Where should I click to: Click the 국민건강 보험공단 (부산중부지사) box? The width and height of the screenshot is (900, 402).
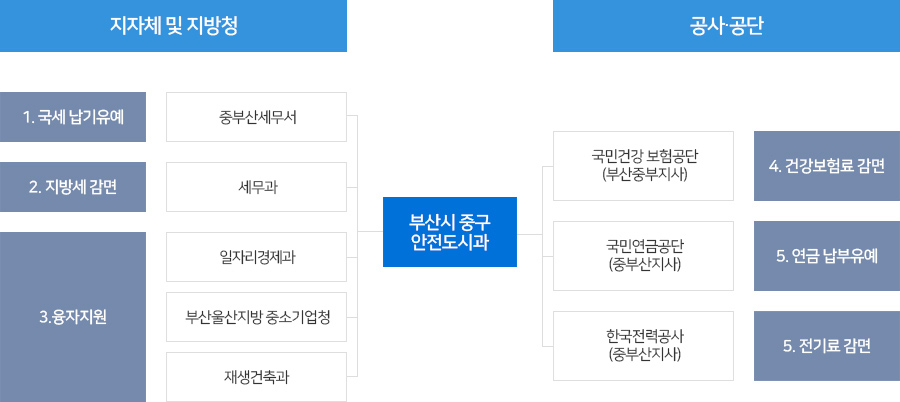643,166
